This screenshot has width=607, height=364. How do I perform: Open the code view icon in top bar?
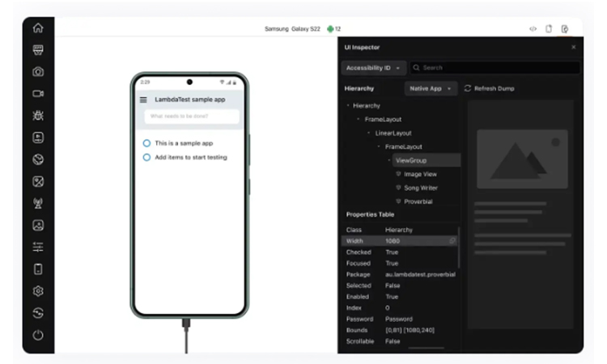[533, 28]
